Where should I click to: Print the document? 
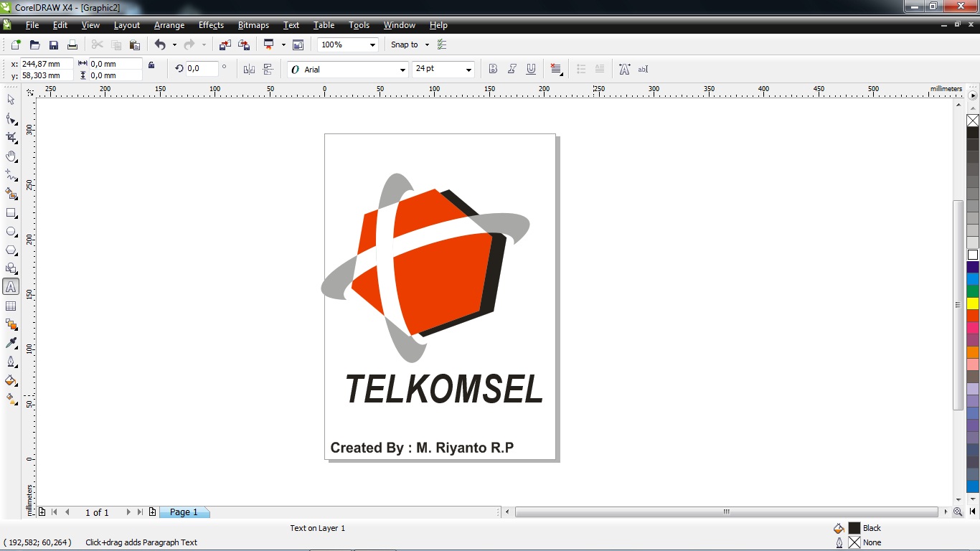coord(72,44)
